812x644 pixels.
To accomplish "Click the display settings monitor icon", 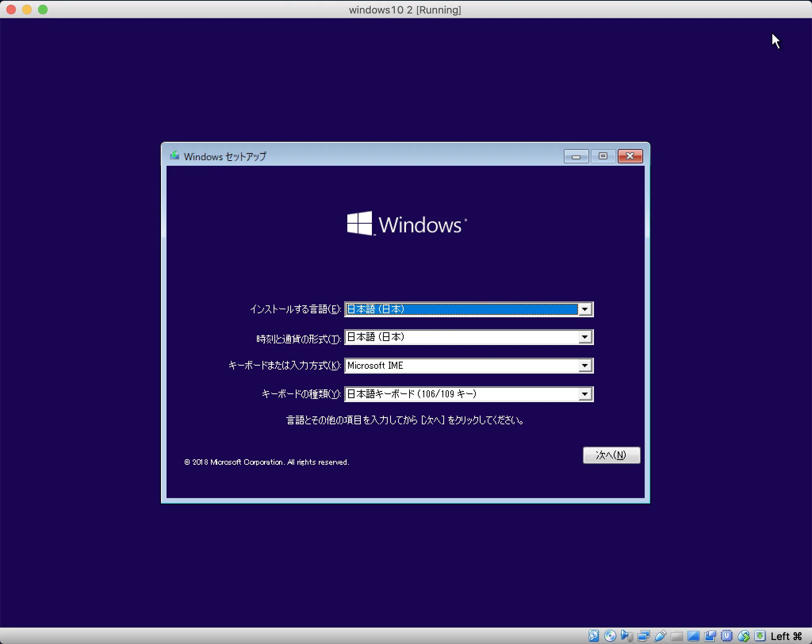I will [x=693, y=636].
